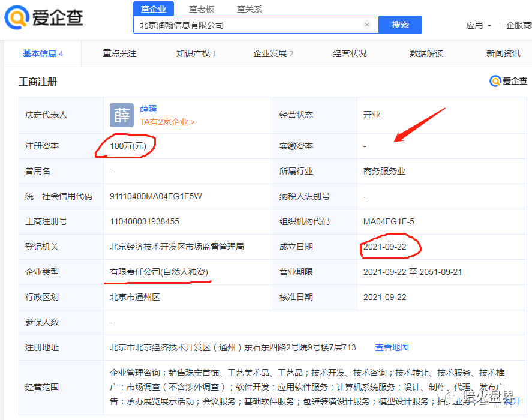
Task: Select the 核准日期 value 2021-09-22
Action: (384, 297)
